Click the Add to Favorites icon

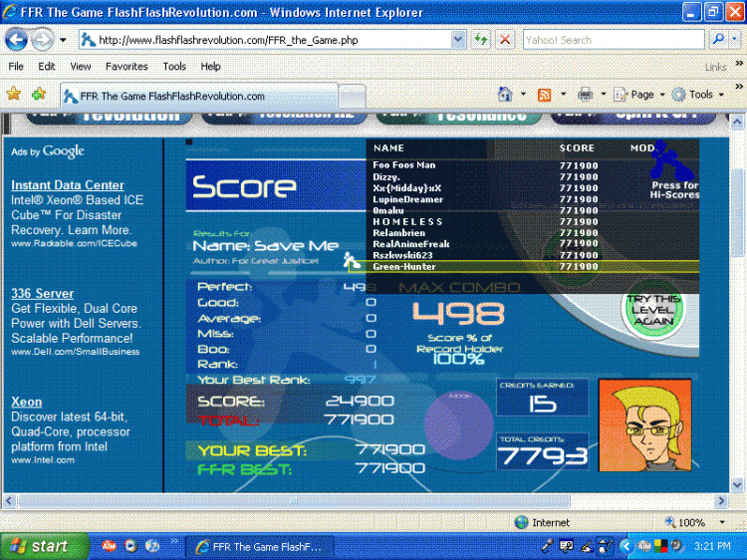pos(39,94)
